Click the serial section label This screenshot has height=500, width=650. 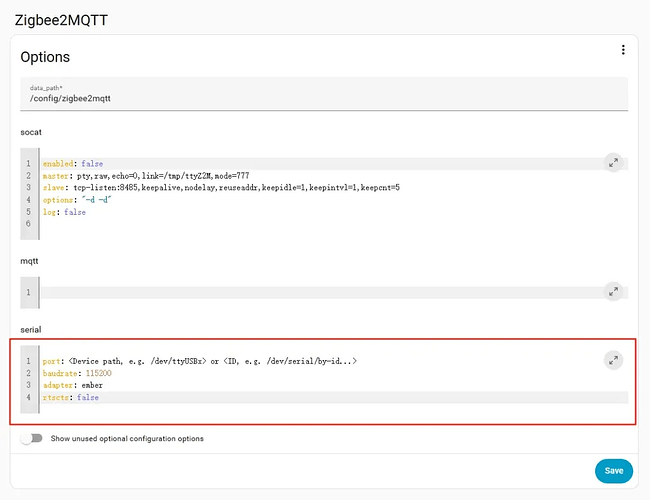pos(31,330)
